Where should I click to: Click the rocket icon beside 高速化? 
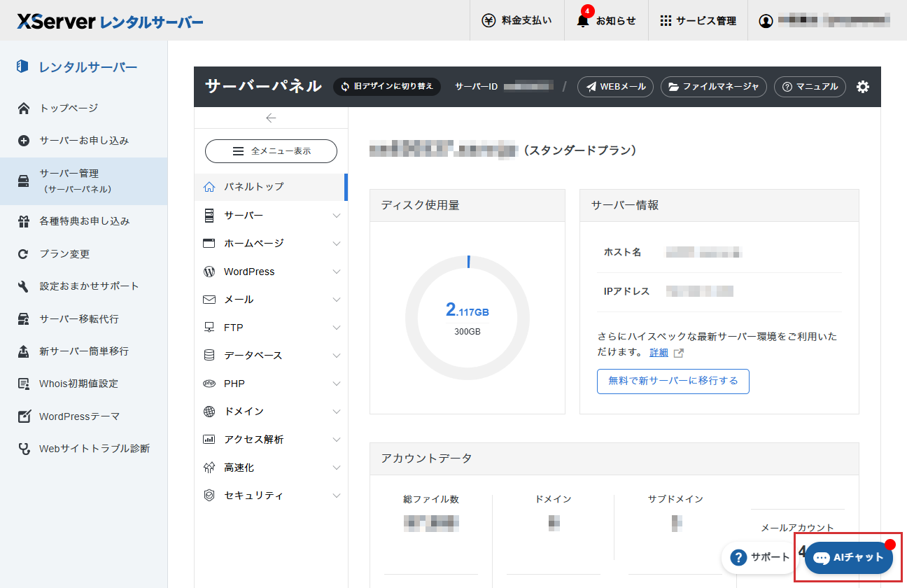(209, 468)
